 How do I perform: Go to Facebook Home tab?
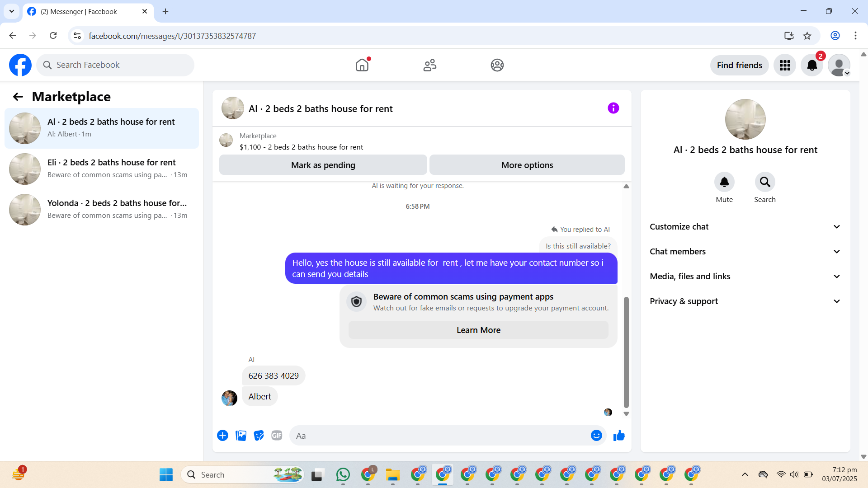[362, 66]
